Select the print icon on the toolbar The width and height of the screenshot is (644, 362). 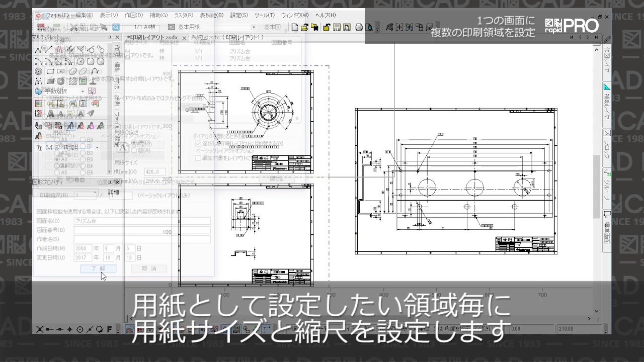(359, 27)
